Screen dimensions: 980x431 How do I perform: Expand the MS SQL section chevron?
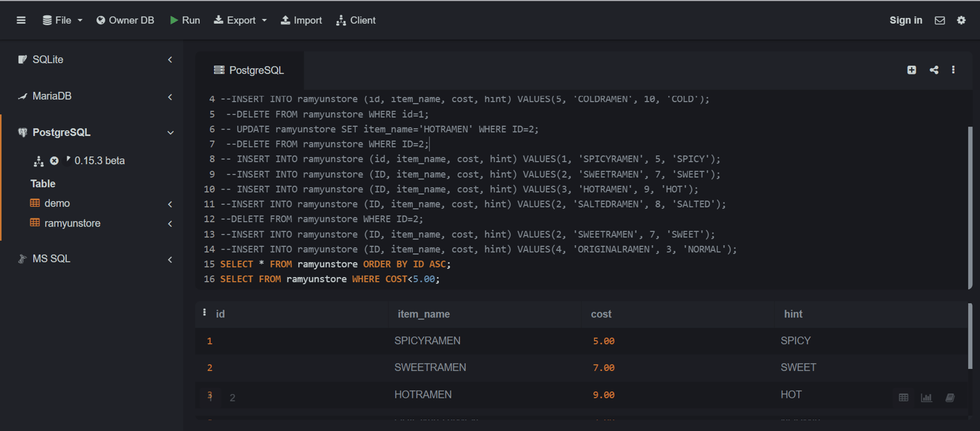click(x=170, y=259)
